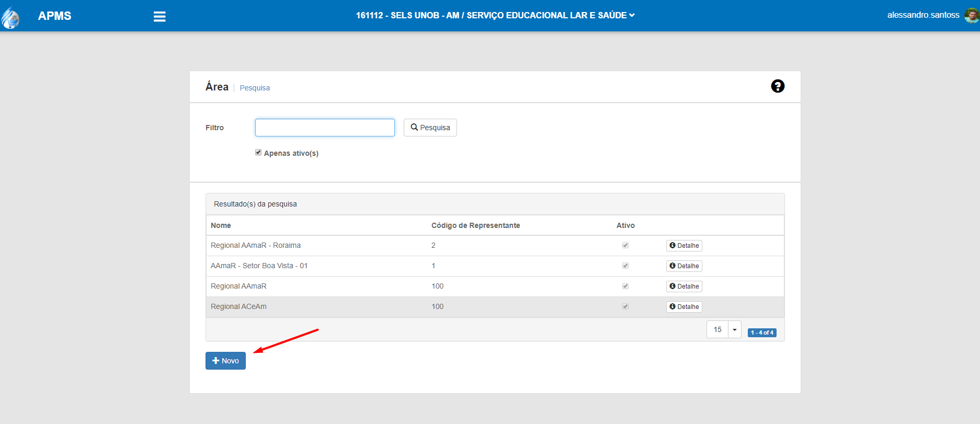Click the Novo button to add an area
This screenshot has height=424, width=980.
225,361
